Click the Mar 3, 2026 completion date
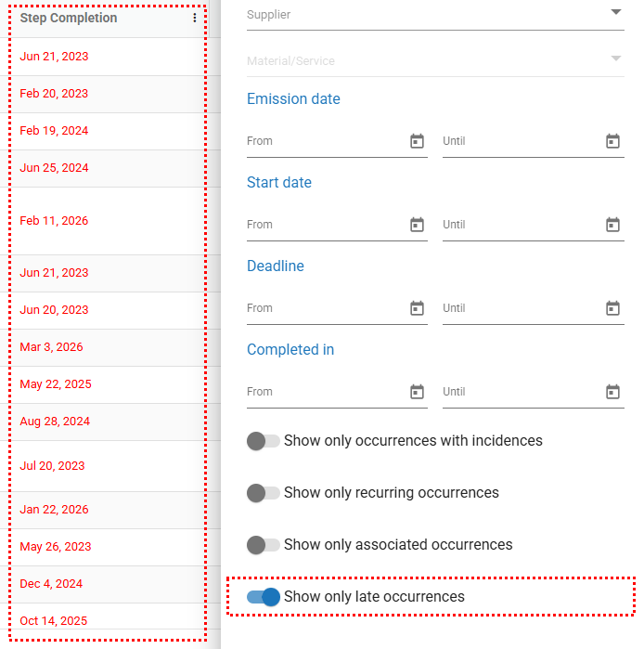The image size is (644, 649). tap(51, 347)
